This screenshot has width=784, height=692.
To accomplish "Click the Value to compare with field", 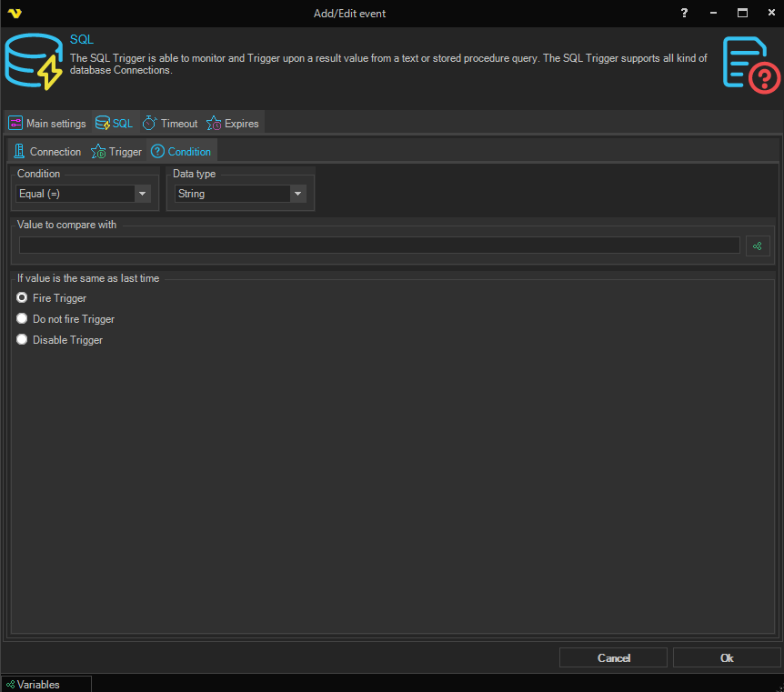I will pyautogui.click(x=379, y=246).
